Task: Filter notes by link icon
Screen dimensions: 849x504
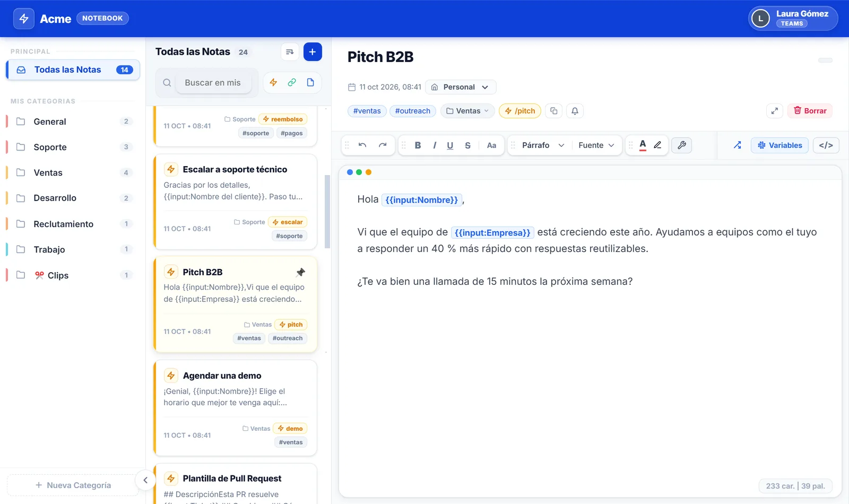Action: point(292,83)
